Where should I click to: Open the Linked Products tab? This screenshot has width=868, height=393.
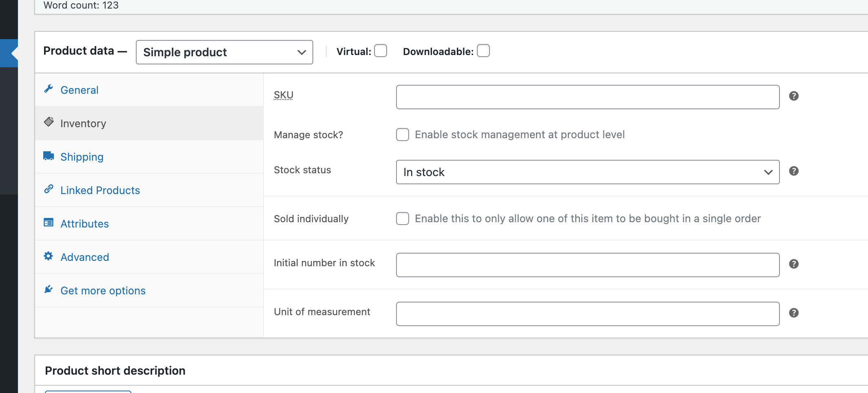pyautogui.click(x=100, y=190)
